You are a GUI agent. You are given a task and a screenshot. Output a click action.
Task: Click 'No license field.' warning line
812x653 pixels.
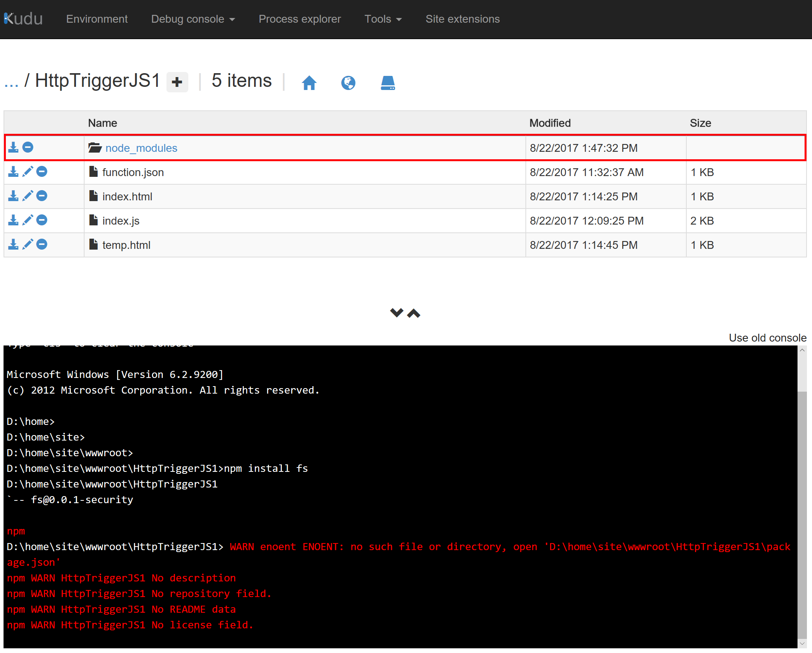coord(130,625)
